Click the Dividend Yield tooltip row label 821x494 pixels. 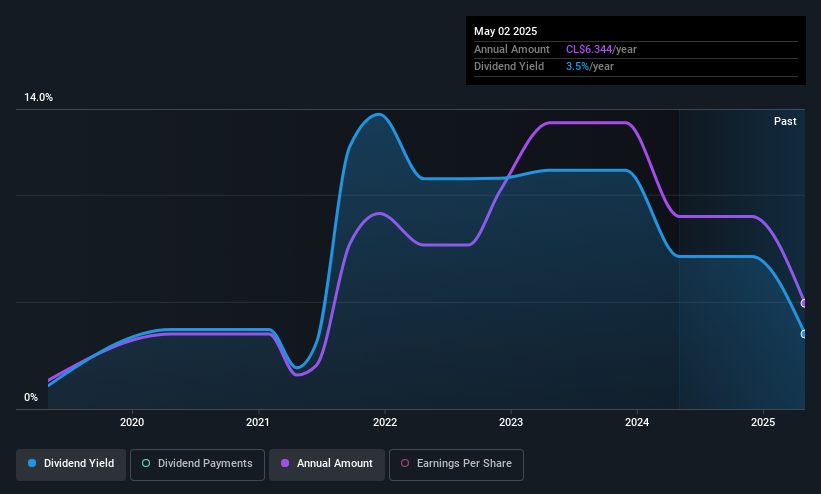coord(509,67)
